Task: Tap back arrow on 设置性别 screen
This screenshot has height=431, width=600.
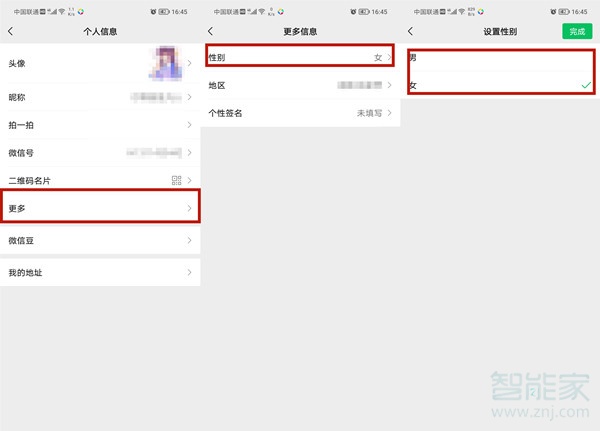Action: click(410, 32)
